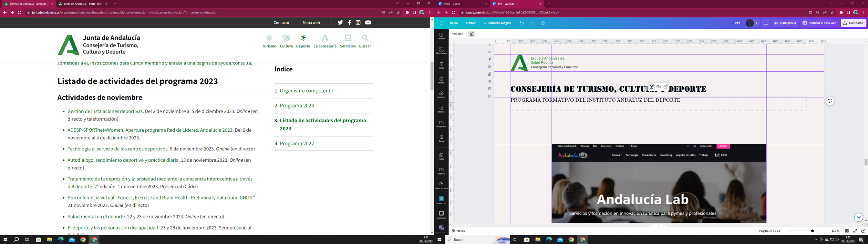Delete page using the trash icon
The image size is (868, 244).
pyautogui.click(x=490, y=89)
